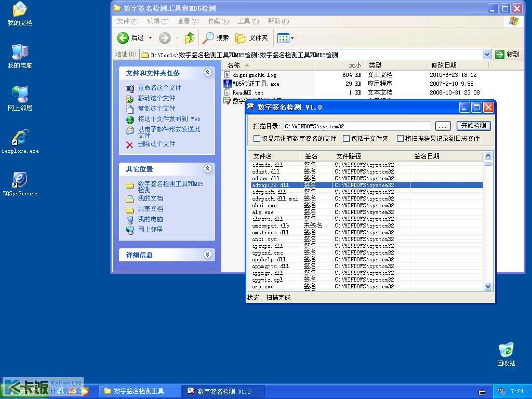The width and height of the screenshot is (532, 399).
Task: Sort results by 文件路径 column header
Action: coord(370,156)
